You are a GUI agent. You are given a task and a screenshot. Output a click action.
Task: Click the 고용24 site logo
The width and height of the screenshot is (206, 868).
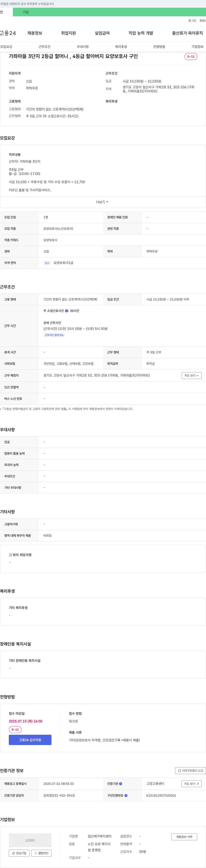tap(8, 33)
